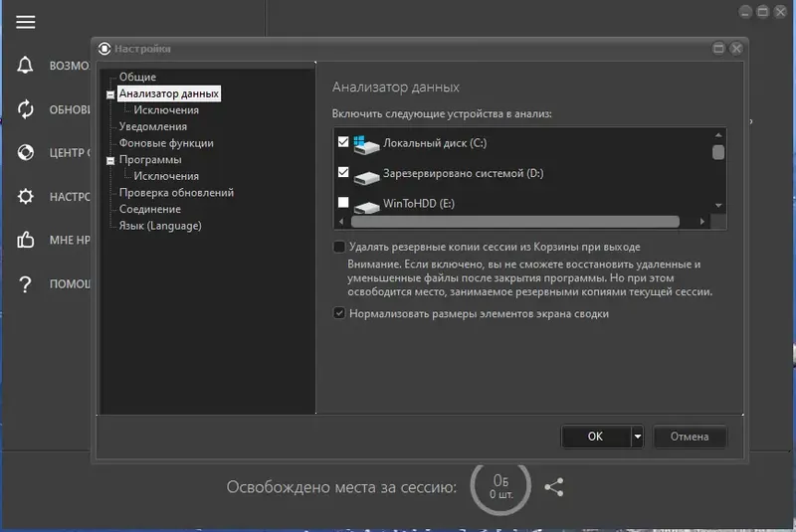This screenshot has width=796, height=532.
Task: Click the device list vertical scrollbar thumb
Action: coord(718,152)
